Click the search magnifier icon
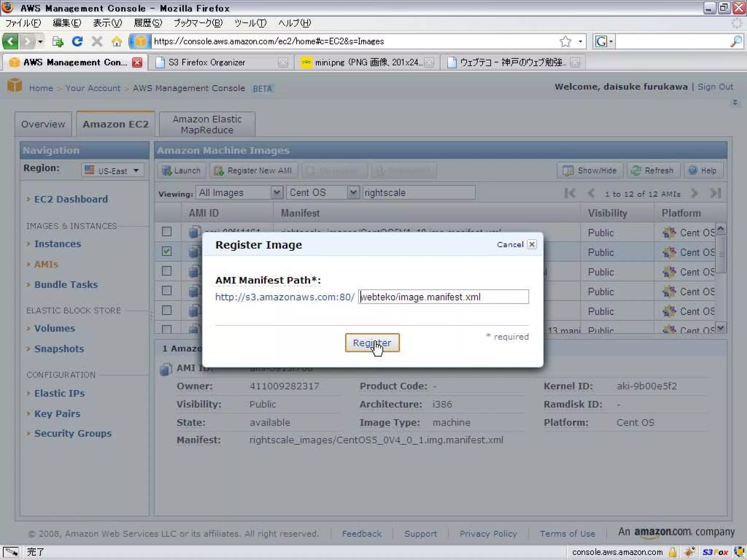 pos(736,41)
